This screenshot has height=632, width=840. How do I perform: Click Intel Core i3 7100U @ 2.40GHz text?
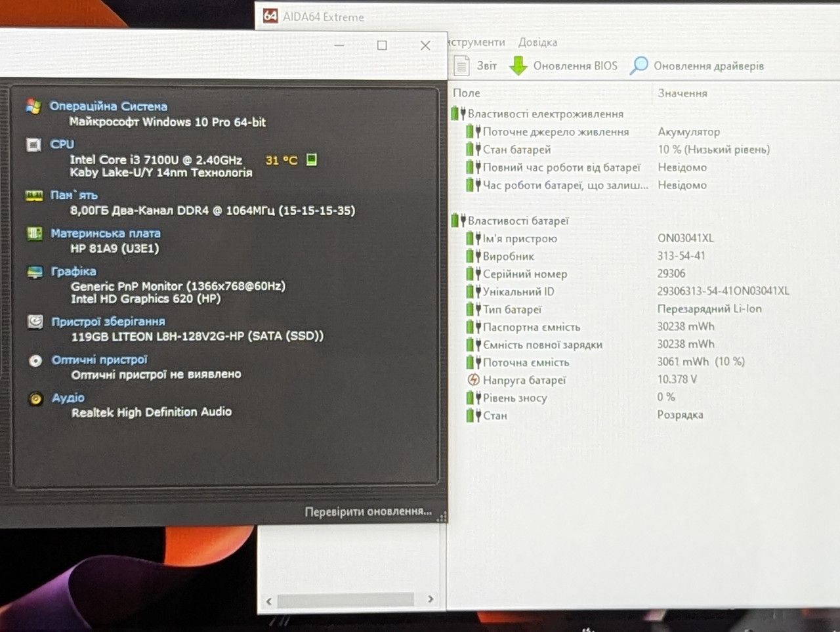(x=156, y=159)
